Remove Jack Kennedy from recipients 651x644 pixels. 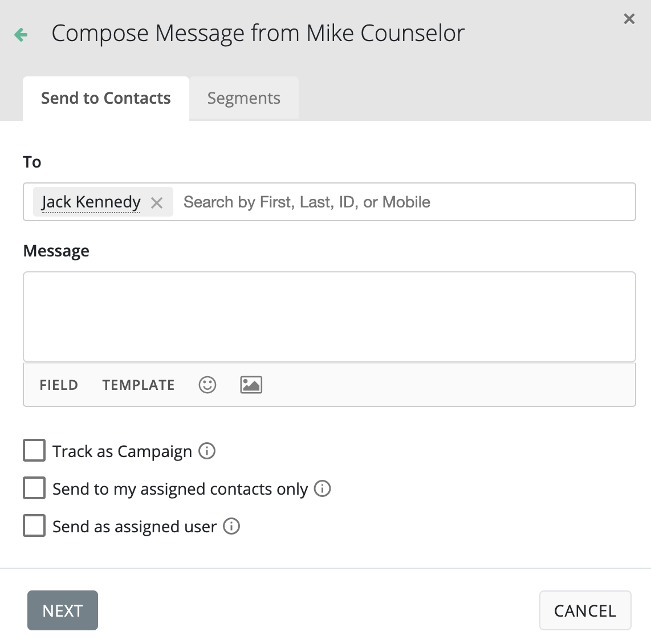pyautogui.click(x=157, y=202)
